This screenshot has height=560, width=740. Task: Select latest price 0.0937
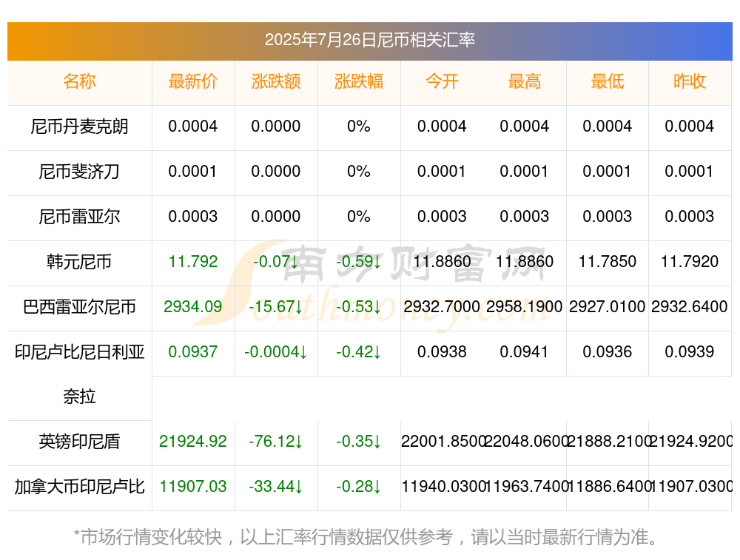193,352
